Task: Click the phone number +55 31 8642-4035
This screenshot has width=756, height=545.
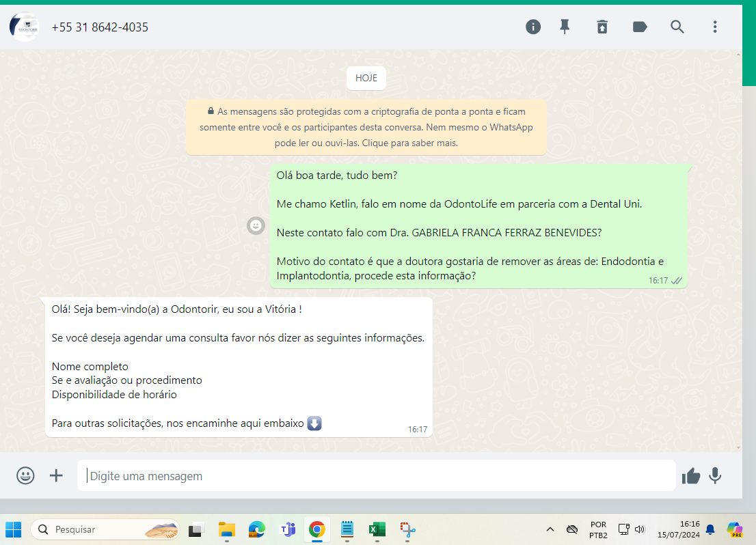Action: pos(100,27)
